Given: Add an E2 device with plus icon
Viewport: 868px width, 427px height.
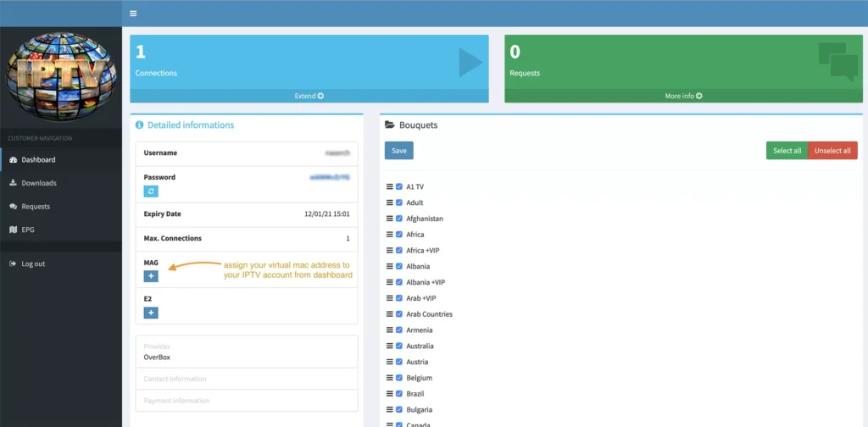Looking at the screenshot, I should pos(151,313).
